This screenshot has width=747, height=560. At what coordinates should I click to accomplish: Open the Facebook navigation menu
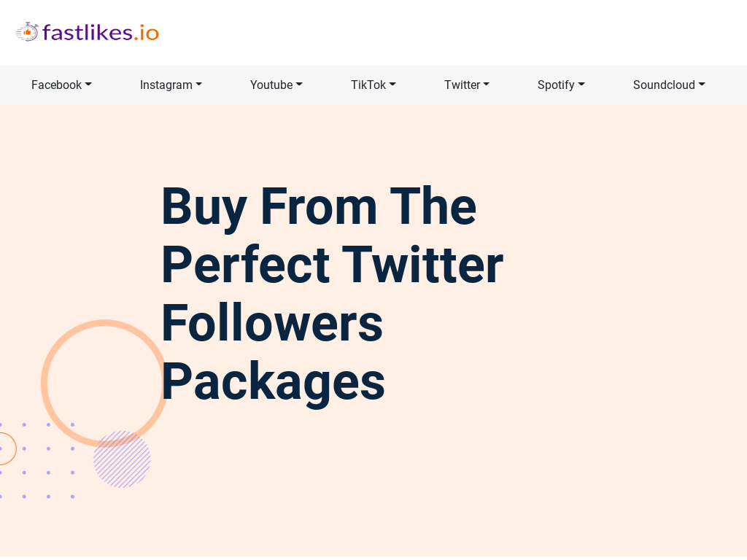click(x=61, y=85)
